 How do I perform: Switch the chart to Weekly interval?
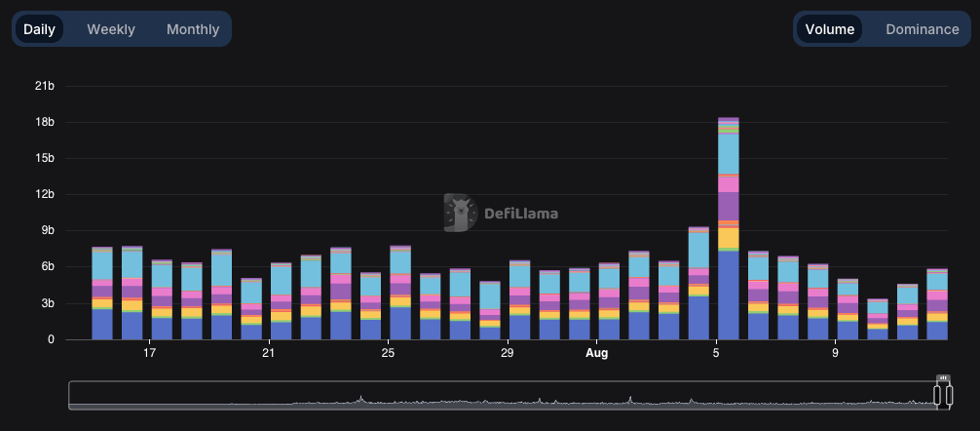(111, 29)
